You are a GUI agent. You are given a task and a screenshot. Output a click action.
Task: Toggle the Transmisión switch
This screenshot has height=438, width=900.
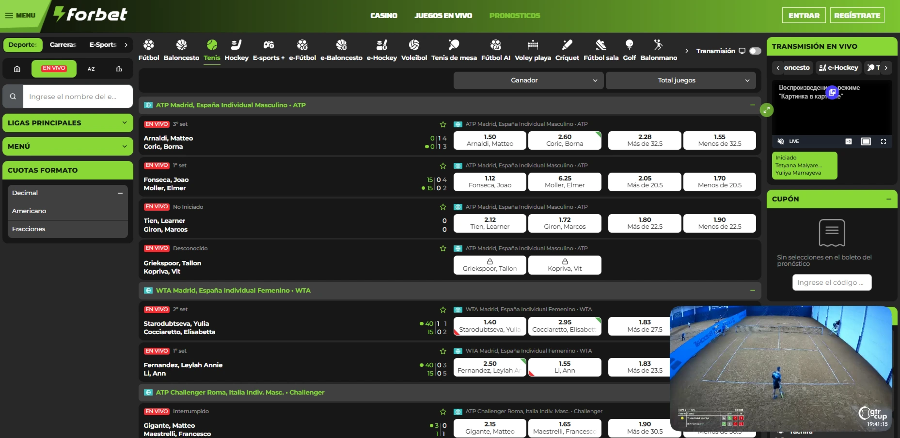755,51
